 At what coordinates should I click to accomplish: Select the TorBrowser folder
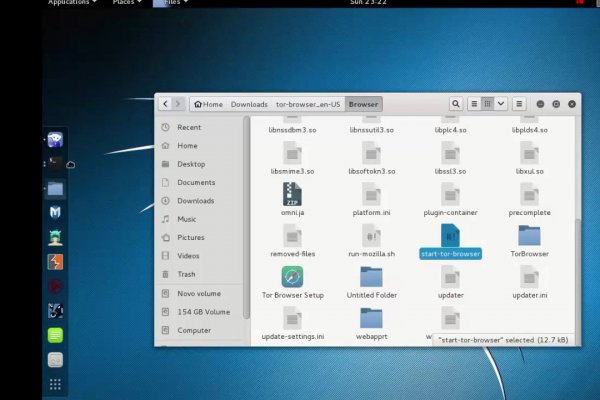[x=529, y=237]
